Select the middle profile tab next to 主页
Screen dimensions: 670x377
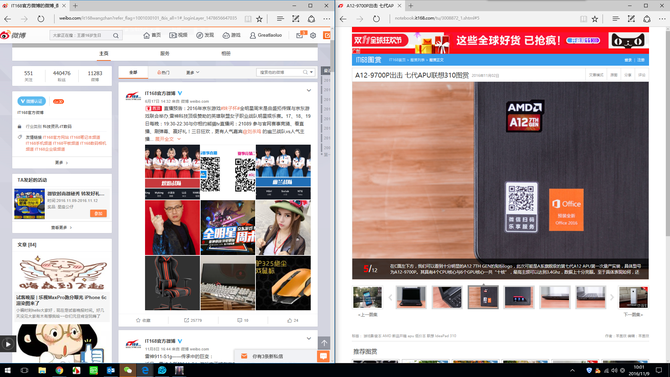165,54
